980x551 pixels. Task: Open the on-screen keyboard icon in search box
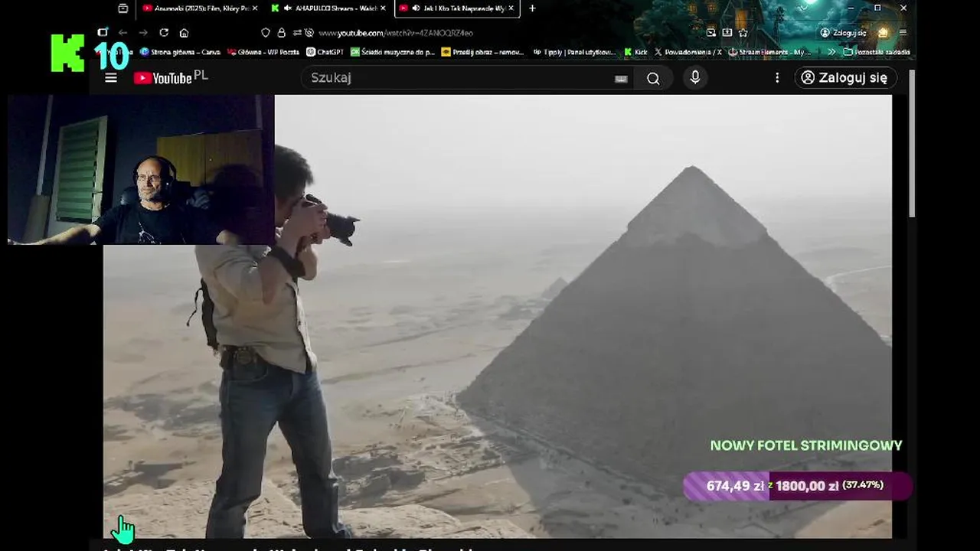[621, 78]
